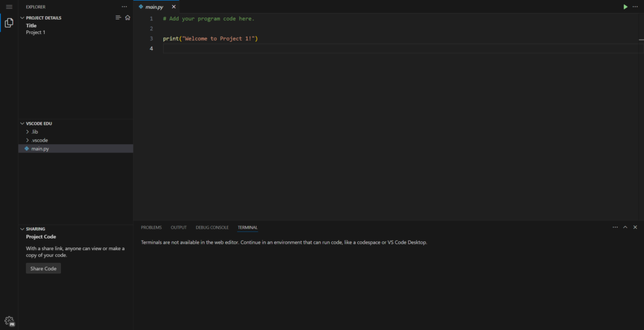This screenshot has width=644, height=330.
Task: Expand the .vscode folder
Action: pos(39,140)
